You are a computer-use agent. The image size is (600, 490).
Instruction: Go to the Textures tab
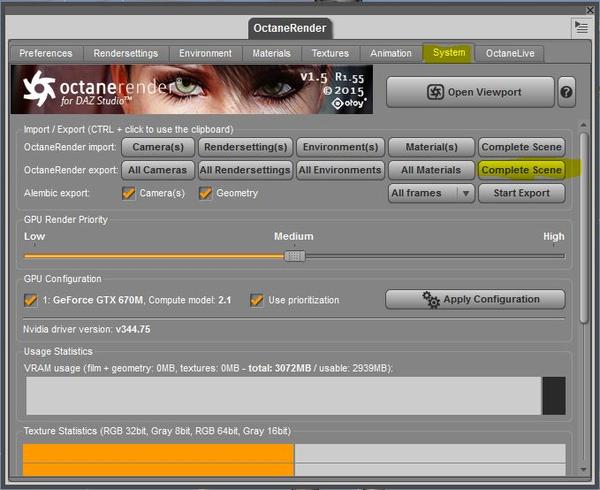tap(330, 53)
